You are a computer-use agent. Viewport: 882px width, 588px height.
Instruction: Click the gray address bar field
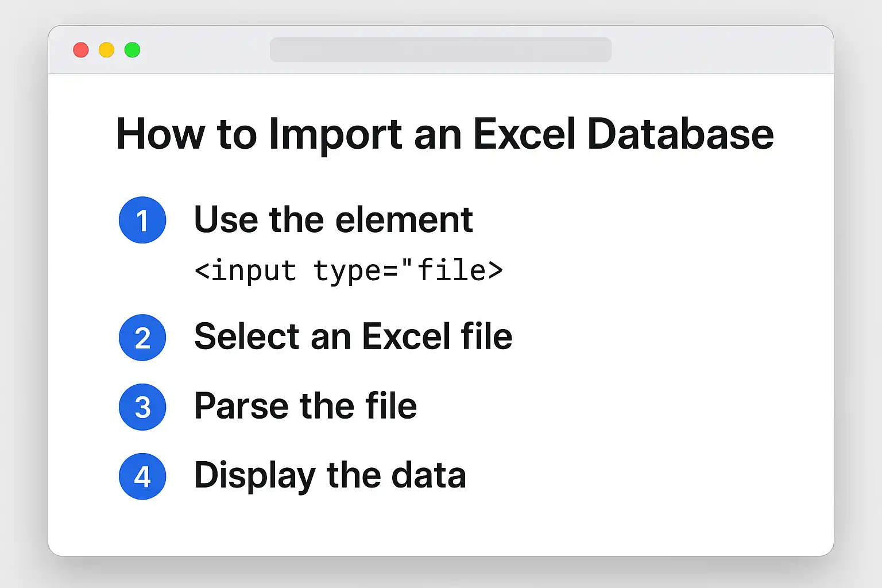(x=440, y=50)
